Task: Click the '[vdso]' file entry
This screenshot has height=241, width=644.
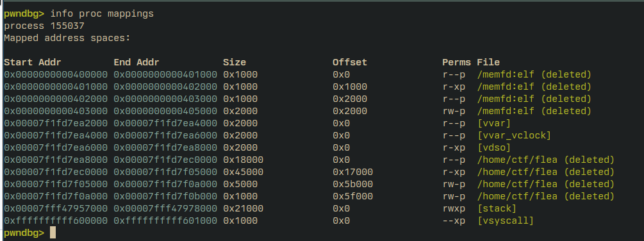Action: pos(494,148)
